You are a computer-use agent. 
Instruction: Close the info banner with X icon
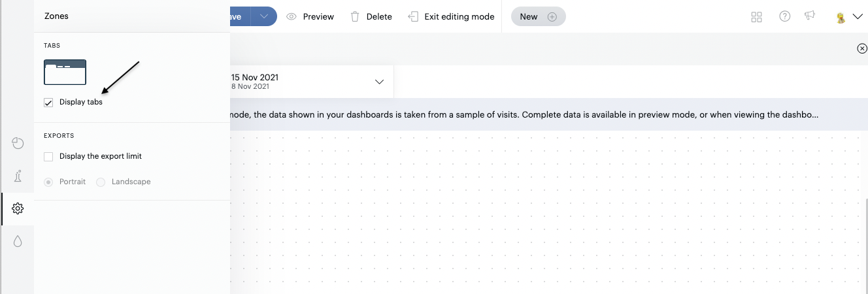pyautogui.click(x=862, y=48)
